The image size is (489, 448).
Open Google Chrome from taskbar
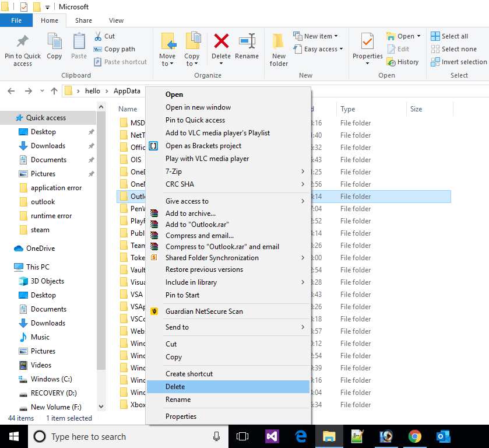point(414,436)
